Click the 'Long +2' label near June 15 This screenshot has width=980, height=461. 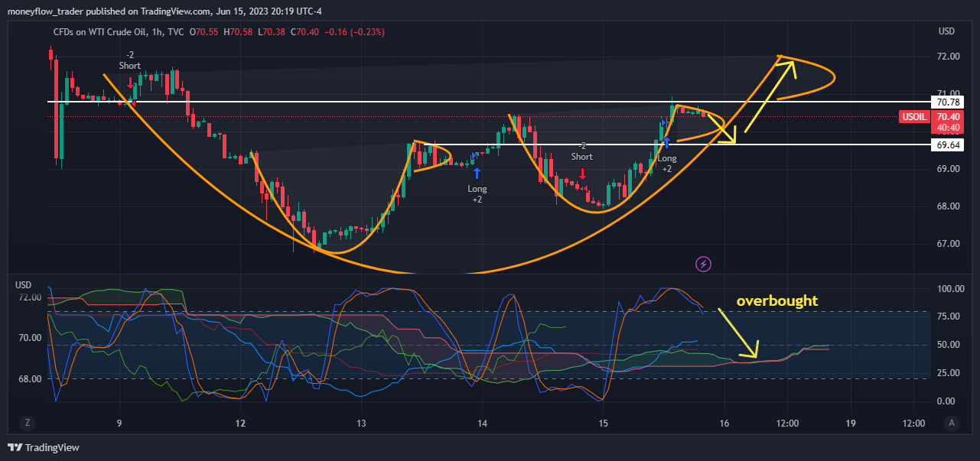point(668,164)
